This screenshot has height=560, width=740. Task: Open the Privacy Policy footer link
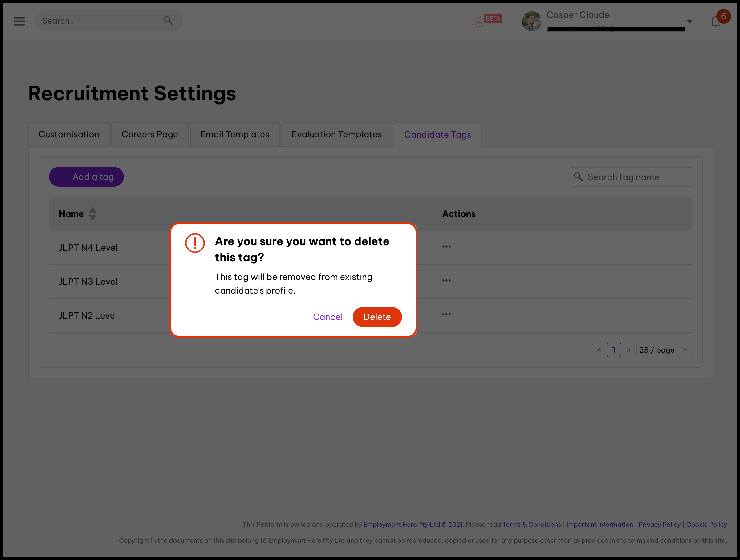pyautogui.click(x=659, y=525)
